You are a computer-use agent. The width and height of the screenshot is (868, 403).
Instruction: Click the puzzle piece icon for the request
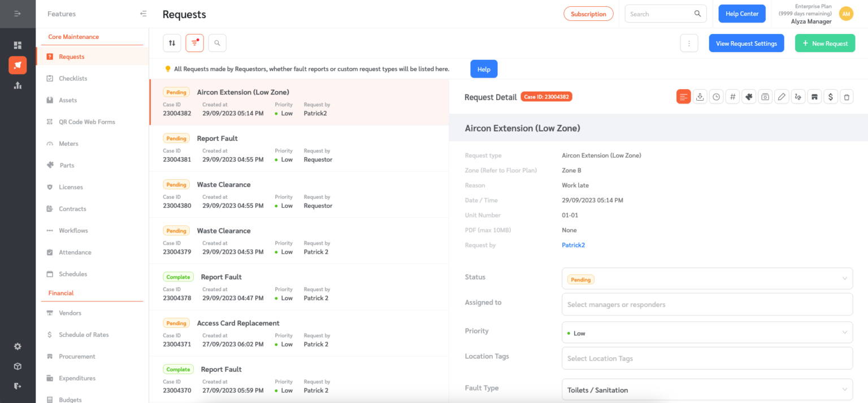coord(749,96)
